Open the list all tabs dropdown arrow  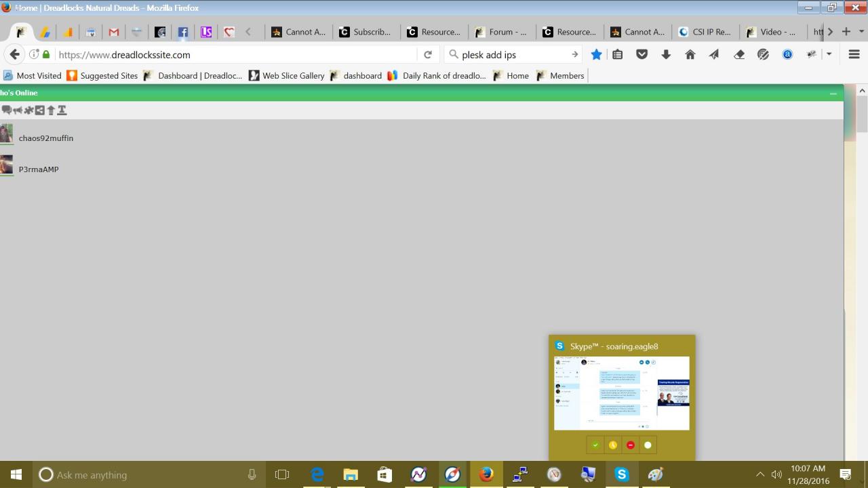(862, 32)
